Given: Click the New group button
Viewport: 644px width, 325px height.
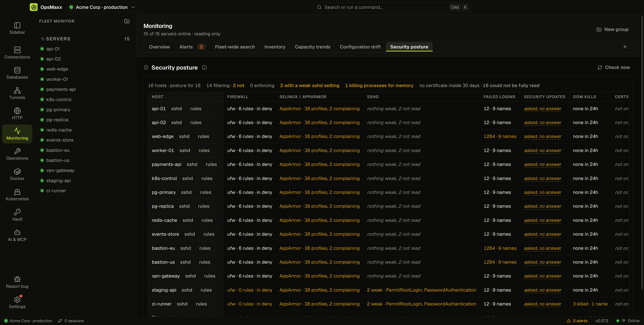Looking at the screenshot, I should click(x=613, y=29).
